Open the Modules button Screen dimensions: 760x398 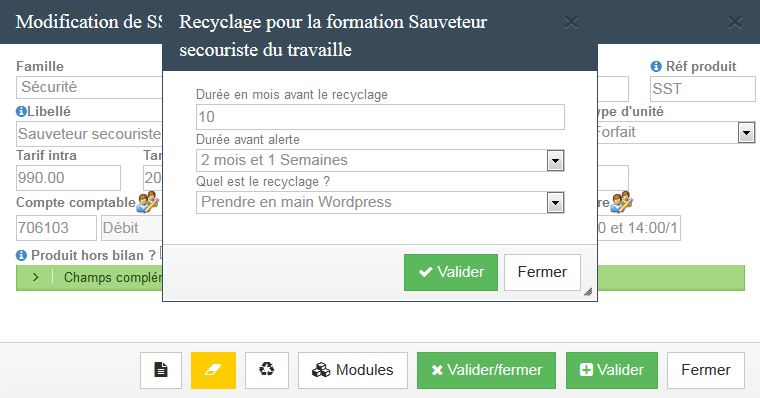pos(353,370)
